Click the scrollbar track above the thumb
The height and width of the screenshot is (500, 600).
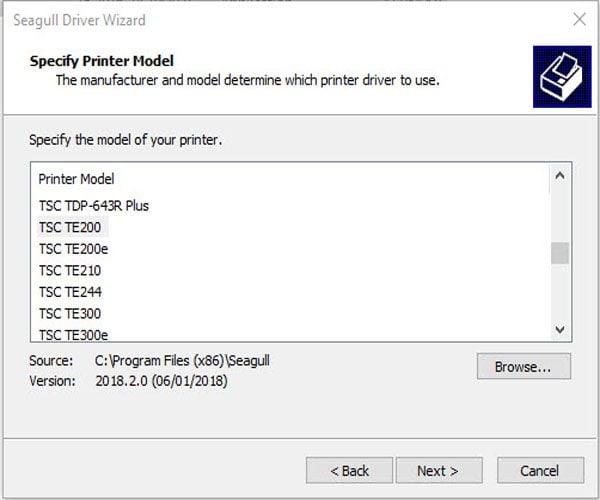[560, 215]
